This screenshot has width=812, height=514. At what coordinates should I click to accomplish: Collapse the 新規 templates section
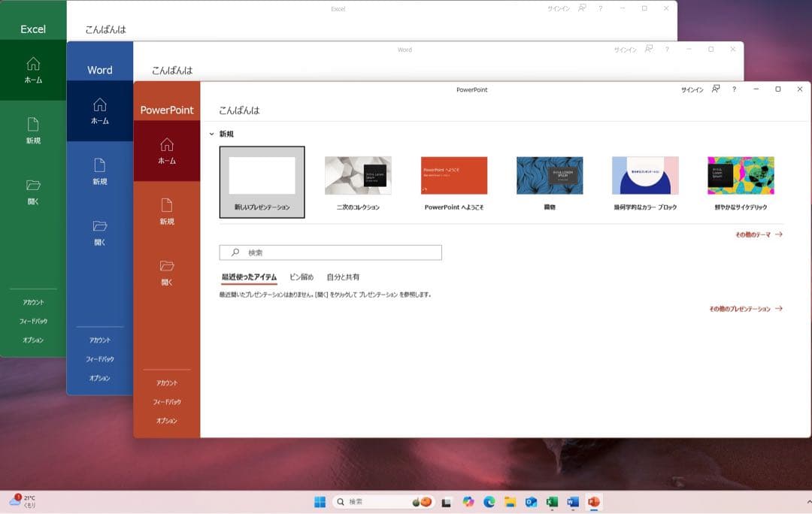point(211,133)
